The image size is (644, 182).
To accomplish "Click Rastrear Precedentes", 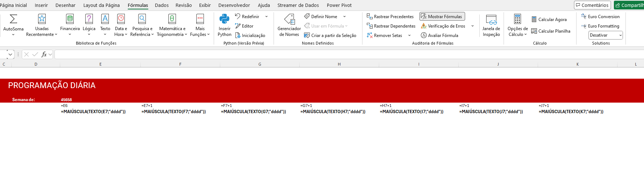I will [x=390, y=17].
